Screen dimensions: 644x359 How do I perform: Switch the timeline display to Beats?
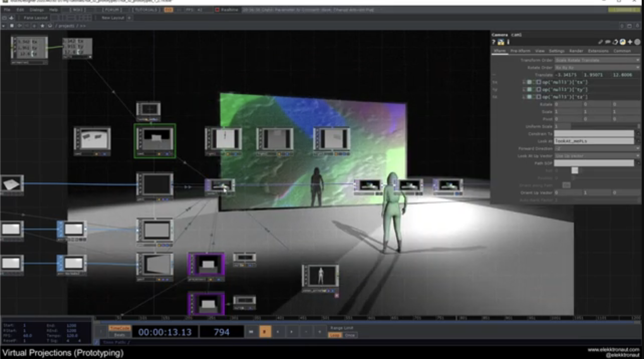[x=119, y=335]
